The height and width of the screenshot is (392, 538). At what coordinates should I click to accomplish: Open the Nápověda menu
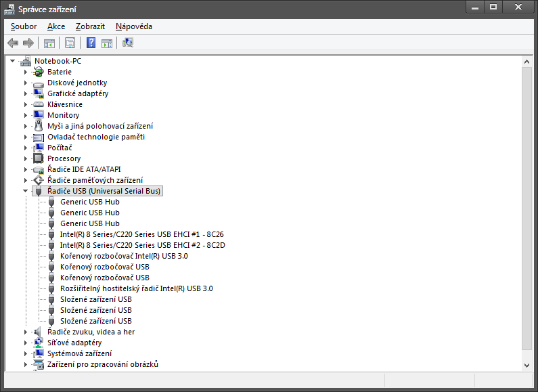(134, 26)
